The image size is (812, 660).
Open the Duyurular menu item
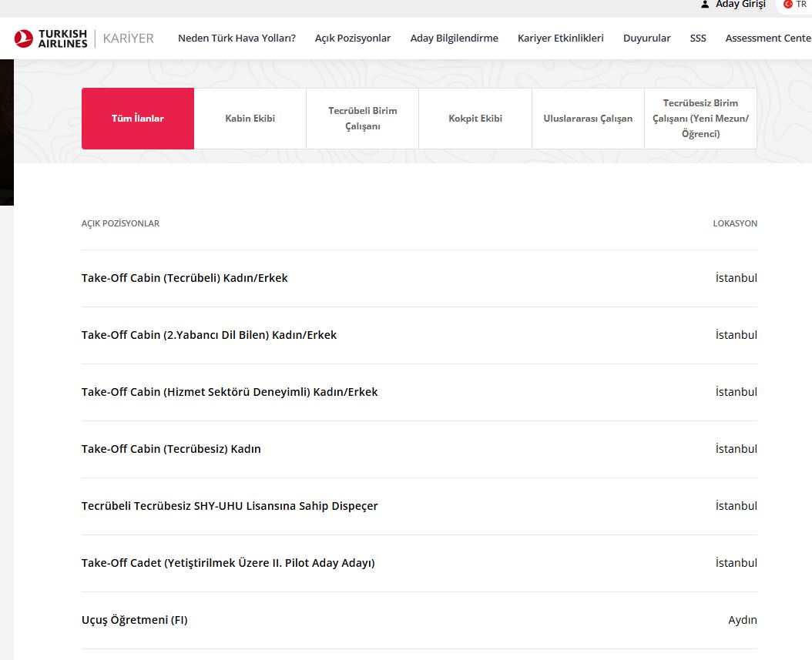point(646,39)
